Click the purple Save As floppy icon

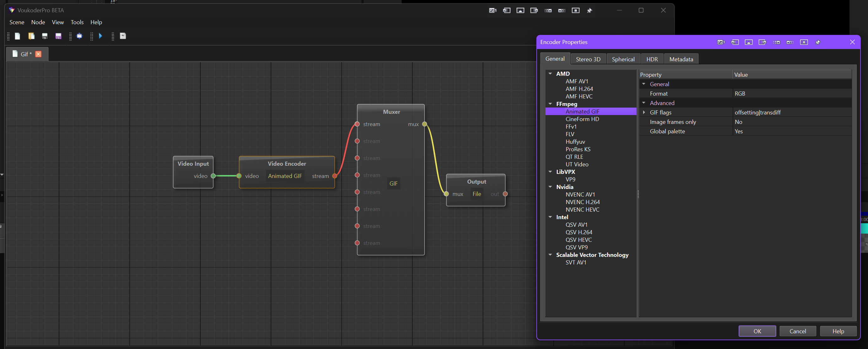pos(58,36)
